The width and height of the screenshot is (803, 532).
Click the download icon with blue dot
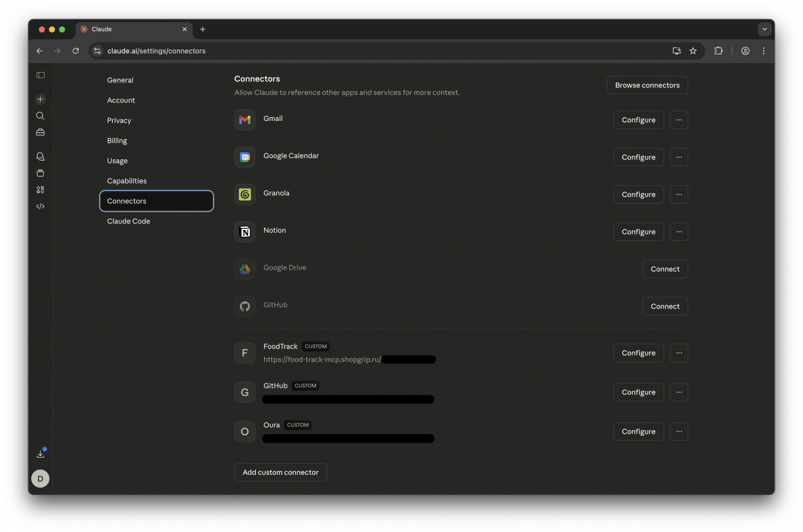[x=41, y=454]
